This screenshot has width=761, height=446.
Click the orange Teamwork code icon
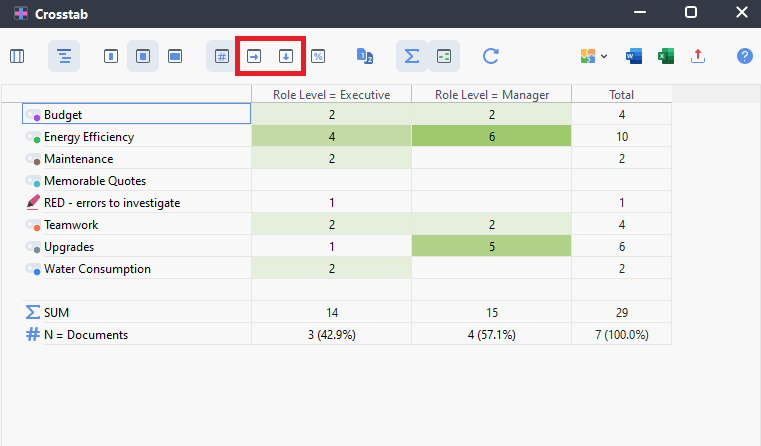[x=33, y=225]
